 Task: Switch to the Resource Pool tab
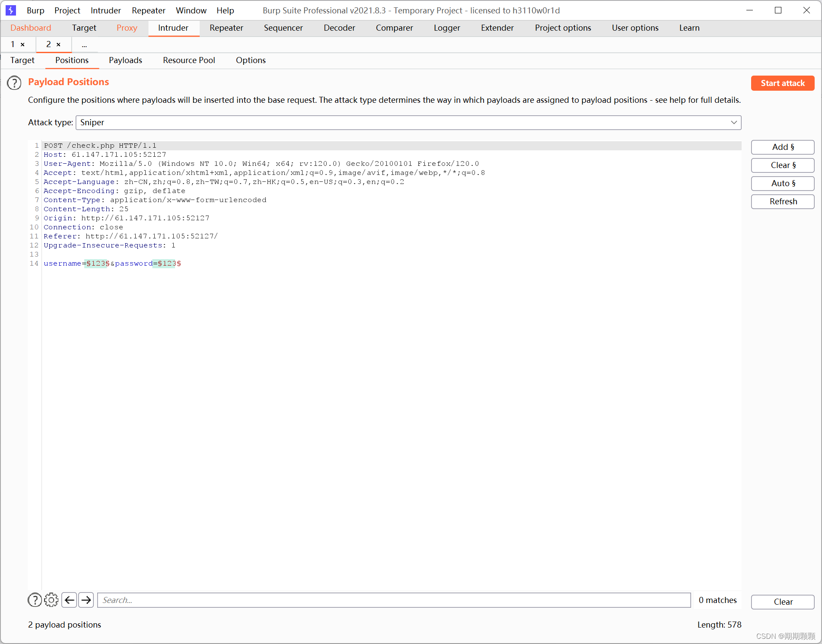click(x=189, y=60)
